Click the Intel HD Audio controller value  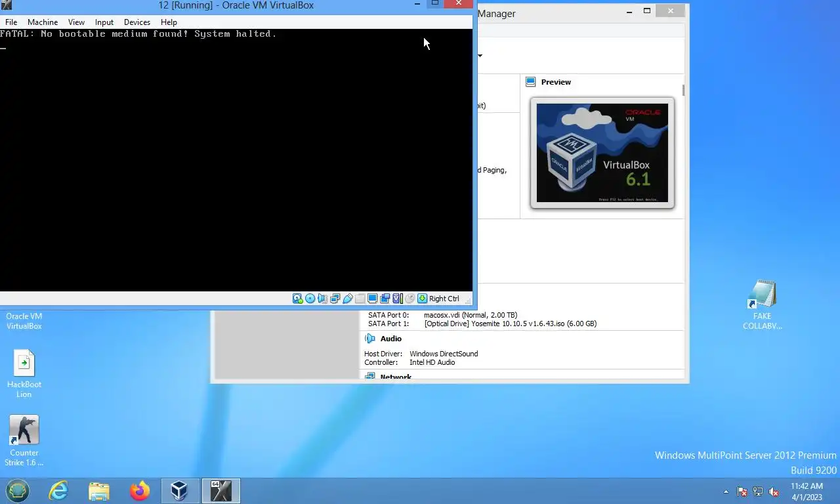click(432, 362)
